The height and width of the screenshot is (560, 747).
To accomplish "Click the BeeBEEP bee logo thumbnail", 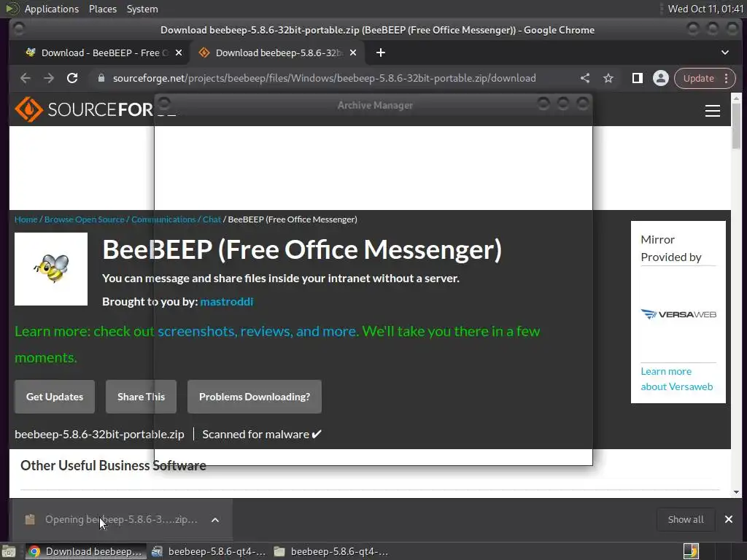I will [x=51, y=269].
